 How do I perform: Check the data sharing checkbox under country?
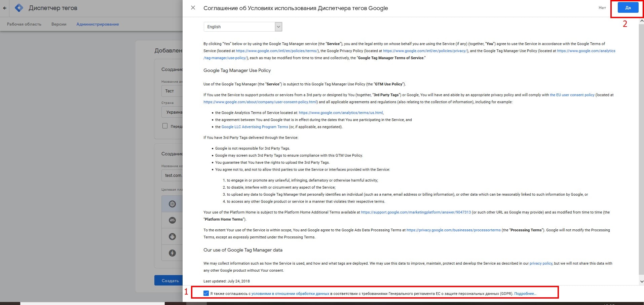coord(165,126)
